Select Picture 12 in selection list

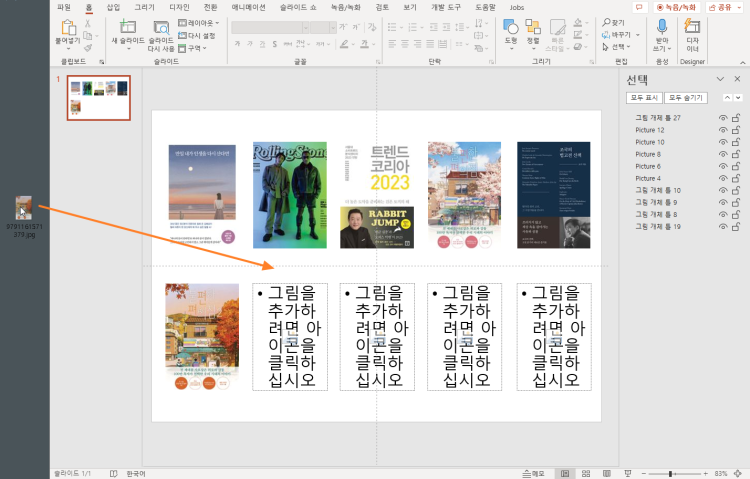coord(650,130)
